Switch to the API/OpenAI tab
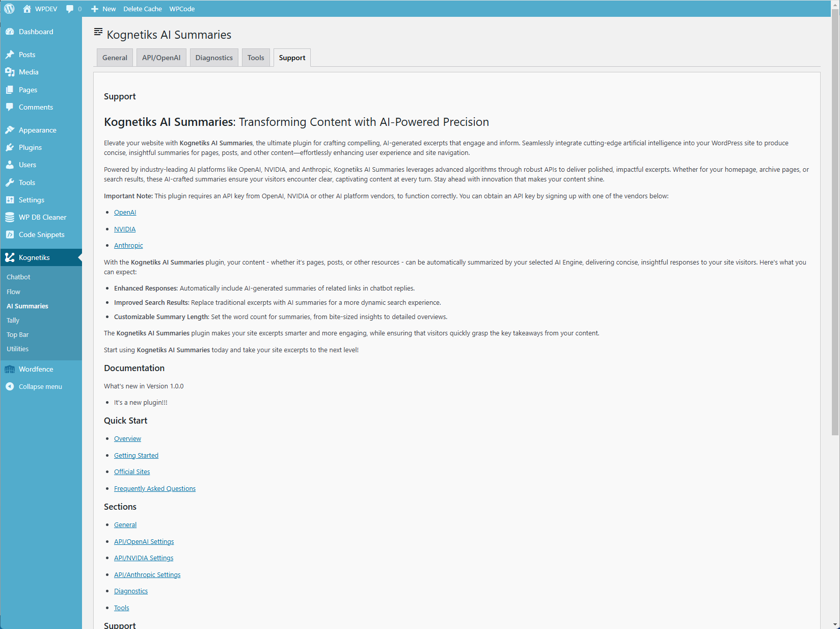 (x=161, y=58)
